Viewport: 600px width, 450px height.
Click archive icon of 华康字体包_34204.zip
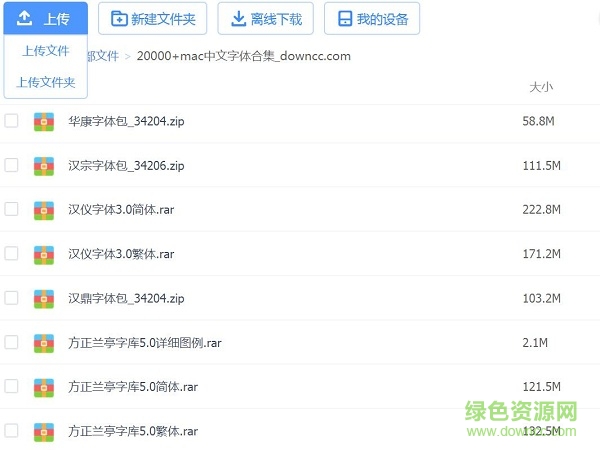(x=44, y=122)
